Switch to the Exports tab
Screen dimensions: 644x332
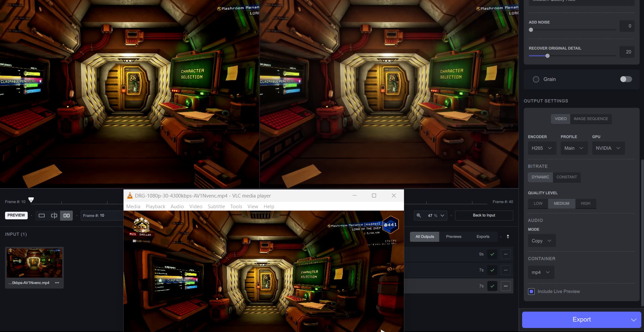point(482,237)
